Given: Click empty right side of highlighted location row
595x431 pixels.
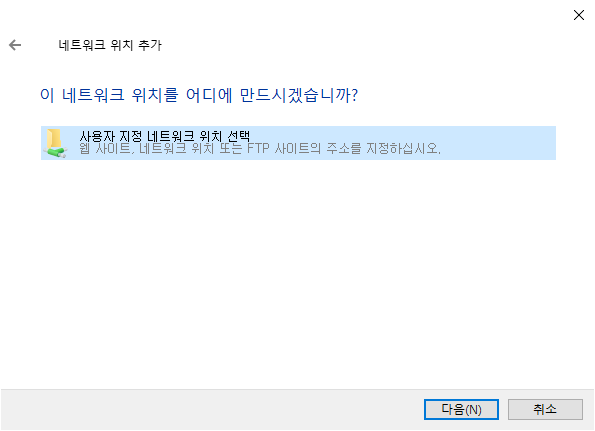Looking at the screenshot, I should click(501, 143).
